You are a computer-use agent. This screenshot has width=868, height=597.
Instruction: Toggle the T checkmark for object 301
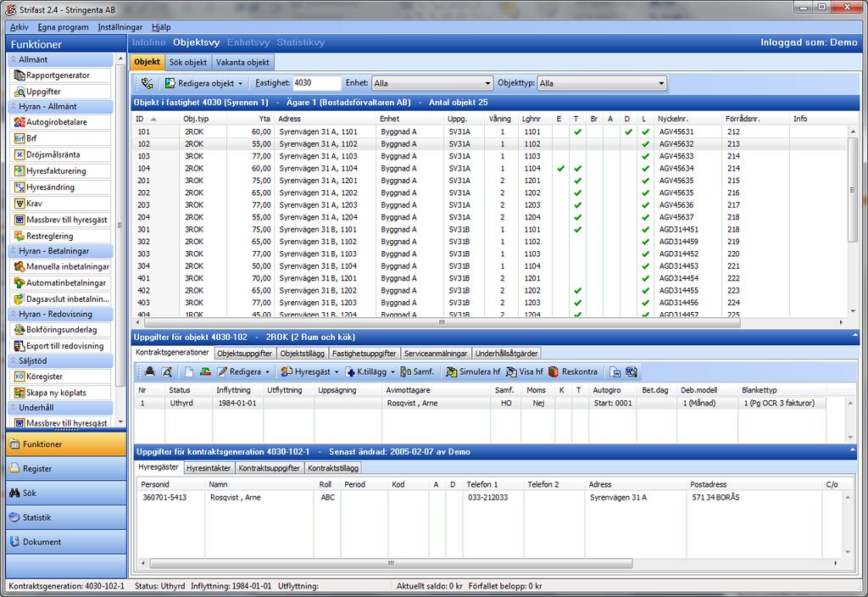point(577,229)
